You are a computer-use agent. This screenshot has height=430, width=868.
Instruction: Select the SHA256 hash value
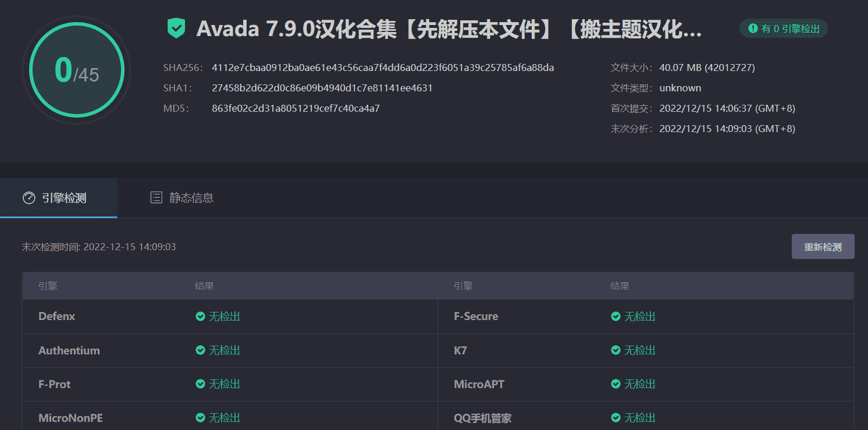pos(383,67)
